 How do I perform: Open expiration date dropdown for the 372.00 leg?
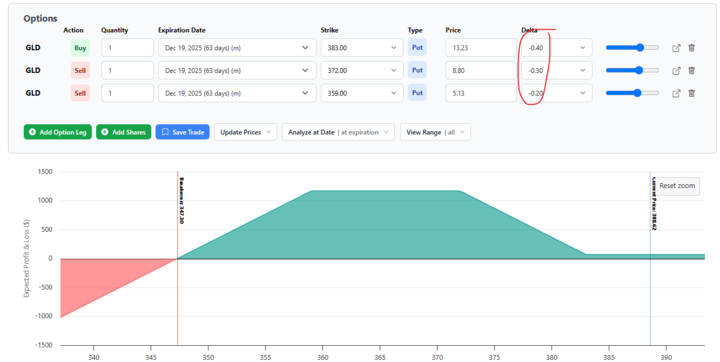(237, 71)
